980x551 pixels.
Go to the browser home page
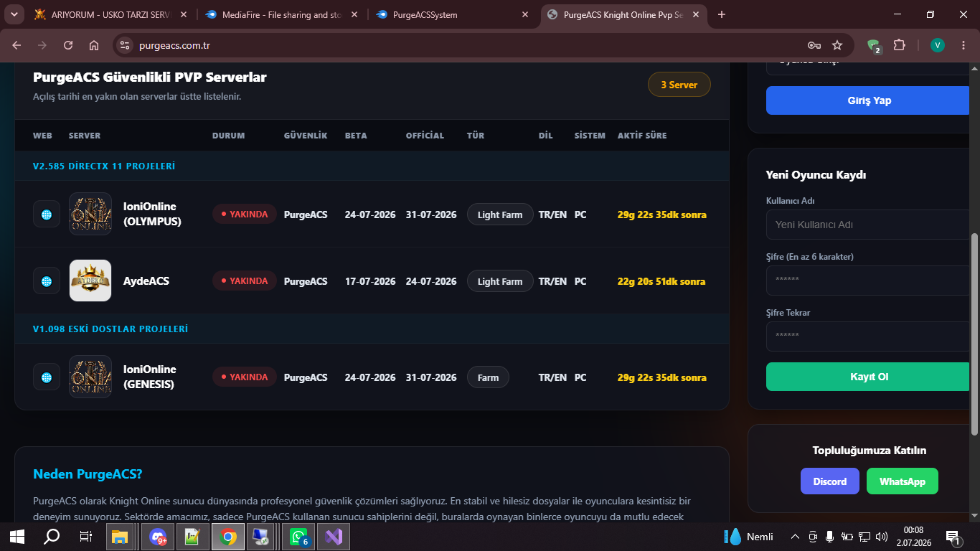pyautogui.click(x=94, y=45)
